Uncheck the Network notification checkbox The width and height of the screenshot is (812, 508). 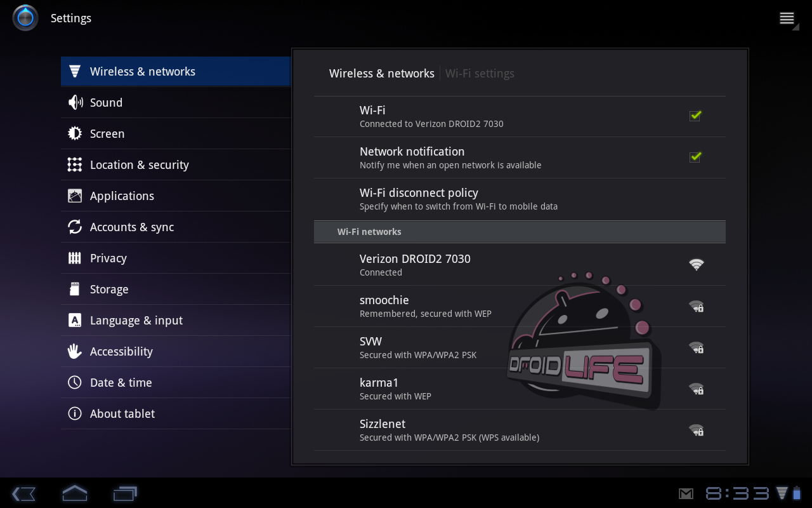(x=695, y=157)
